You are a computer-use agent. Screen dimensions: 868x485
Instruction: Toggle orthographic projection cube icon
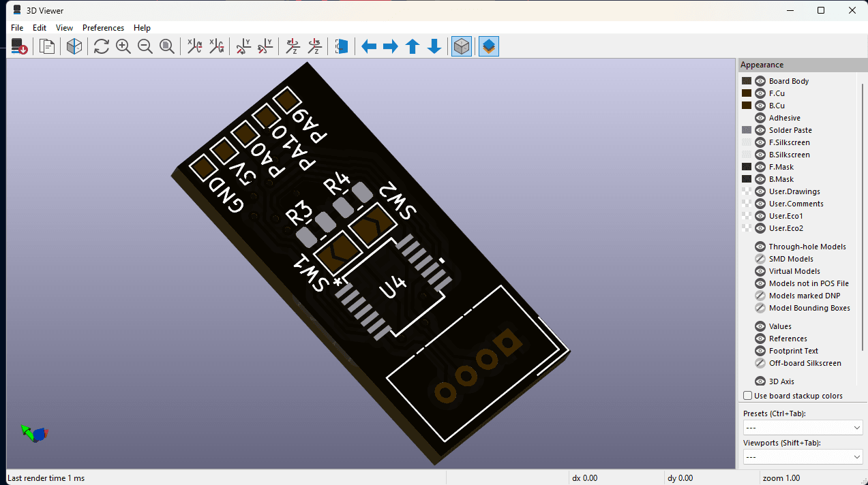click(462, 46)
